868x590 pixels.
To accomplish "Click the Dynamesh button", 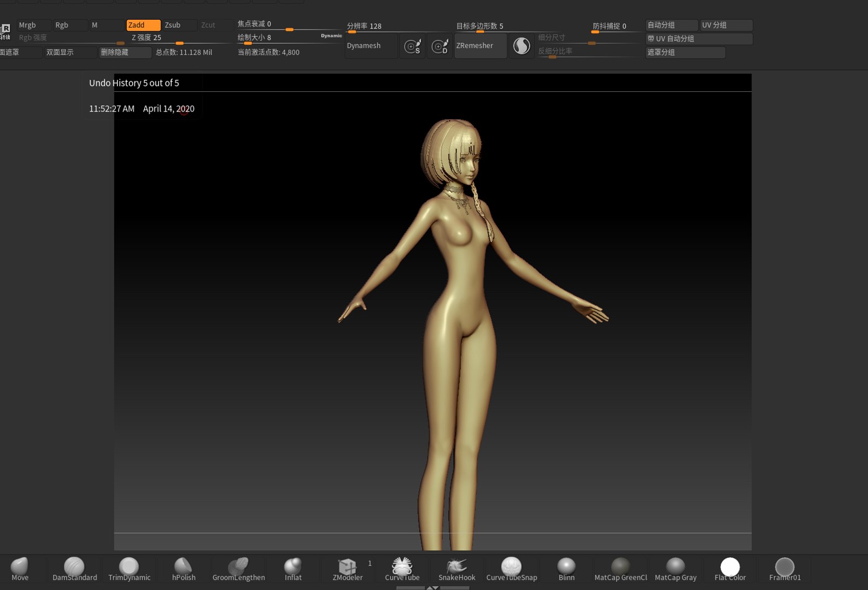I will [371, 46].
